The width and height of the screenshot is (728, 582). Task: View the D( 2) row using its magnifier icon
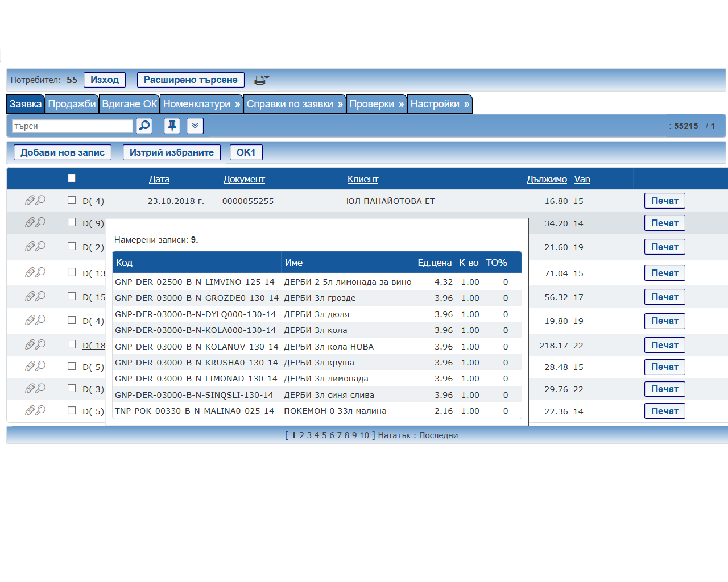41,247
